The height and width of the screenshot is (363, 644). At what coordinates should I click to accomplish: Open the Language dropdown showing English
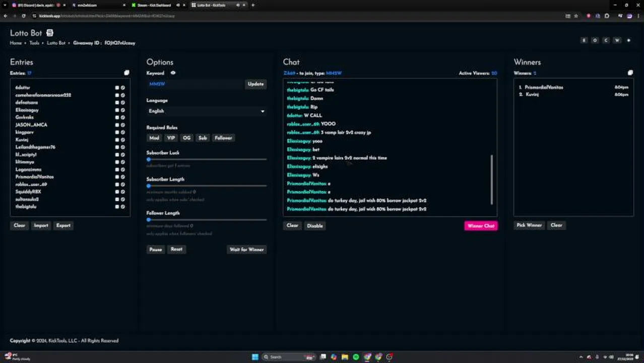tap(207, 111)
